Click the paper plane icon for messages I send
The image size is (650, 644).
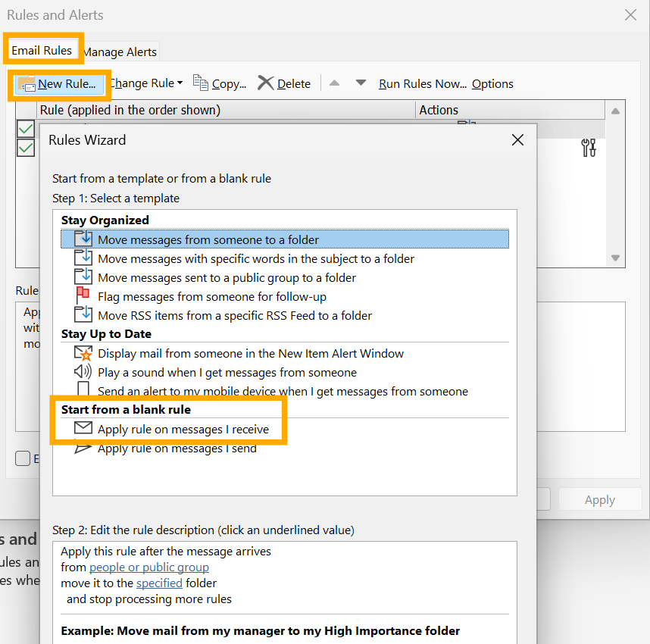(83, 448)
